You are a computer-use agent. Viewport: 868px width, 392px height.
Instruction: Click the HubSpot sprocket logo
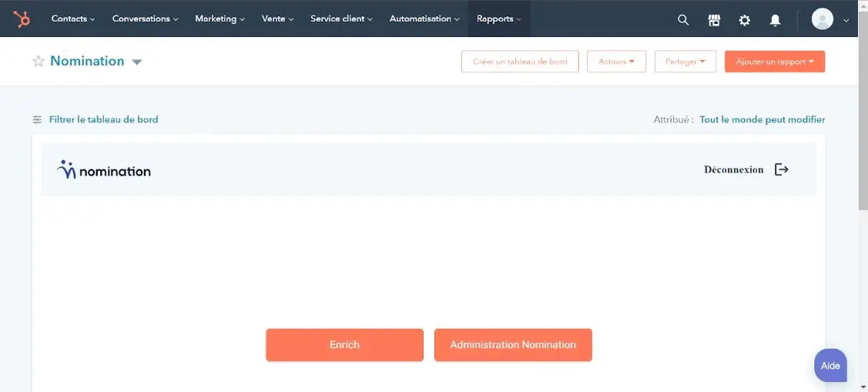(x=22, y=18)
